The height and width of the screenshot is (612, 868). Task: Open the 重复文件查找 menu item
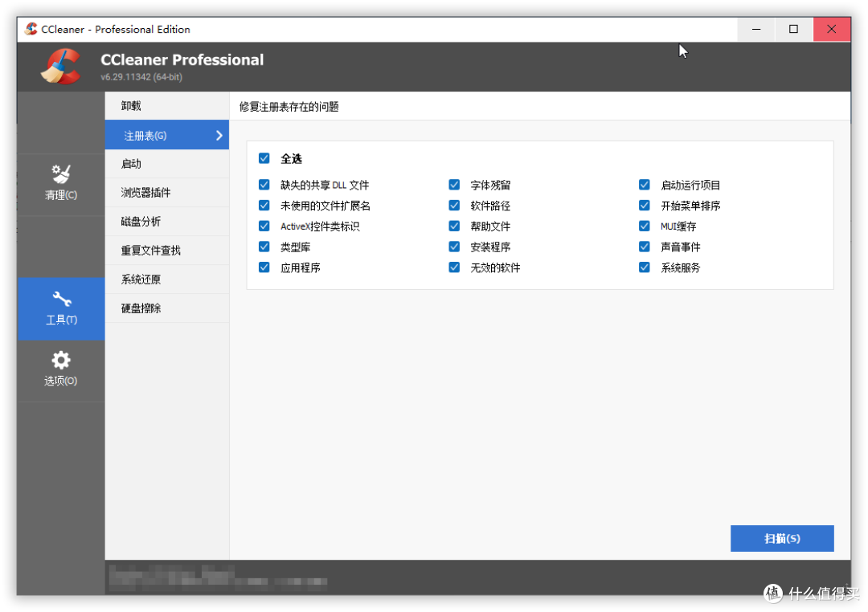166,250
